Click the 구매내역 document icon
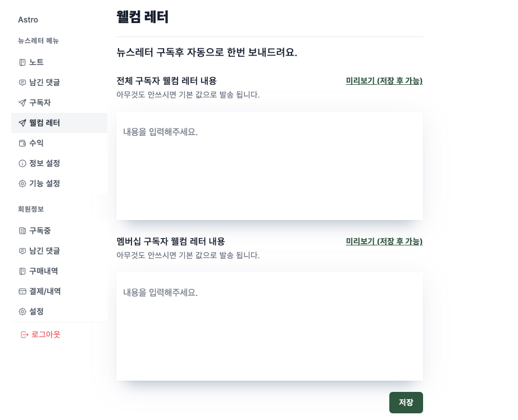Viewport: 518px width, 420px height. point(22,271)
